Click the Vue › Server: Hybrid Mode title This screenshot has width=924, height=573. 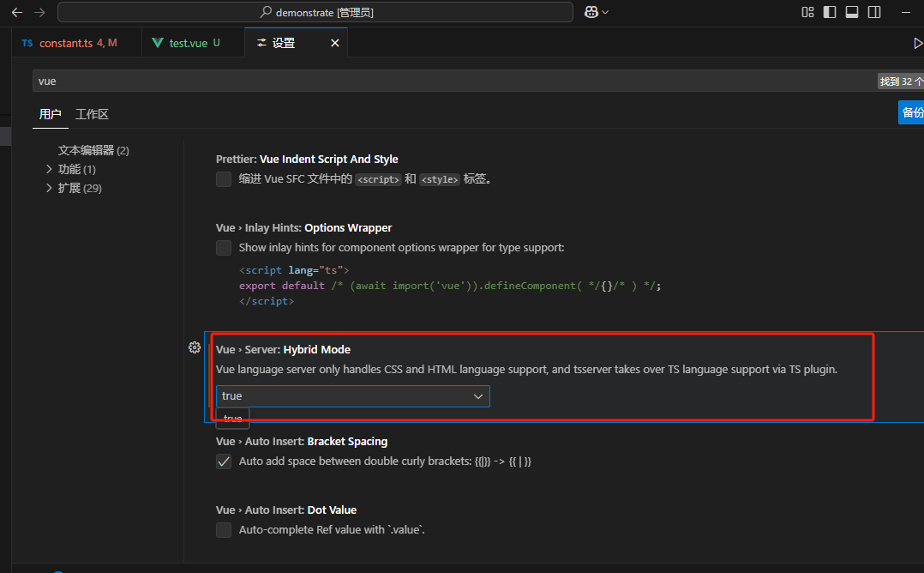[x=283, y=350]
